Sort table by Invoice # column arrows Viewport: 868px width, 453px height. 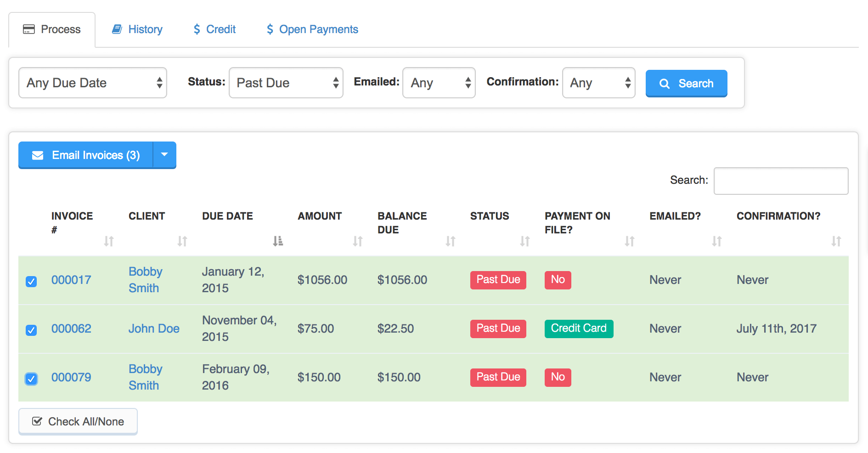(x=108, y=241)
